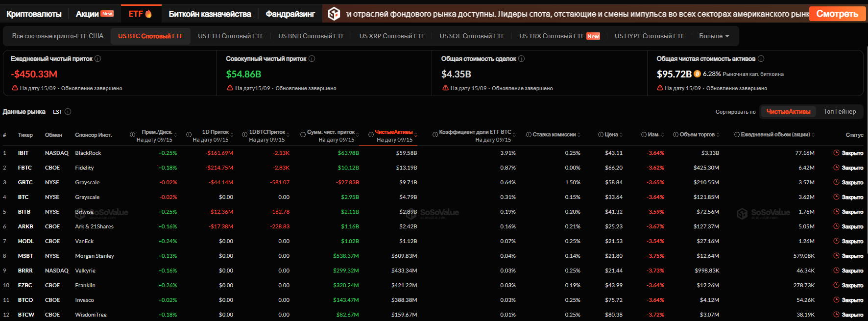The height and width of the screenshot is (321, 868).
Task: Click the scrolling stock market banner text
Action: tap(577, 14)
